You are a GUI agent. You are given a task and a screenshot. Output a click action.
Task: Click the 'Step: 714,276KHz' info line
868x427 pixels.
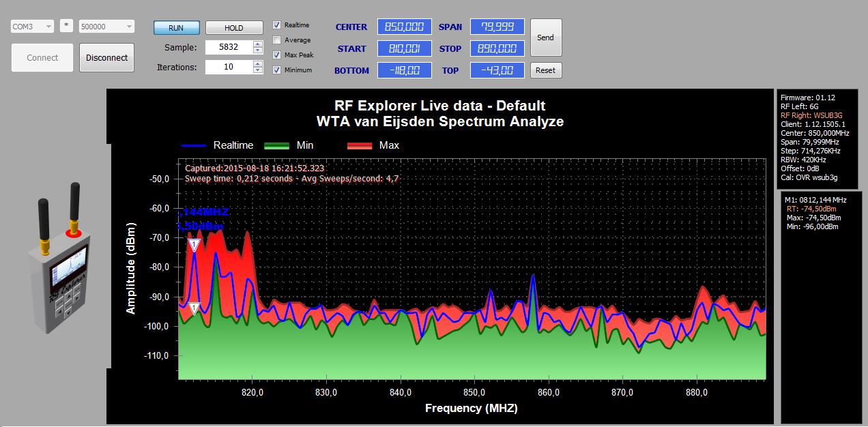click(810, 151)
